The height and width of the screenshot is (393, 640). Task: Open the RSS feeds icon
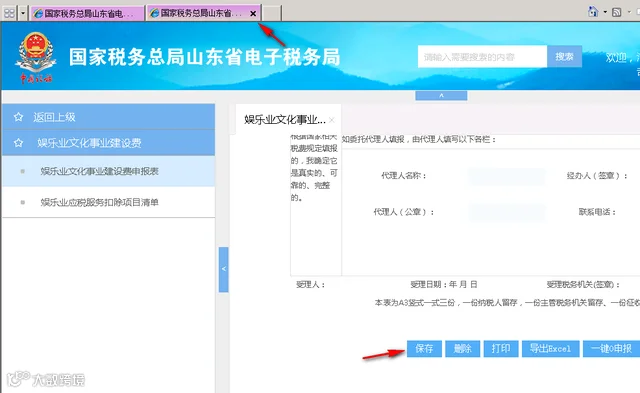coord(617,12)
